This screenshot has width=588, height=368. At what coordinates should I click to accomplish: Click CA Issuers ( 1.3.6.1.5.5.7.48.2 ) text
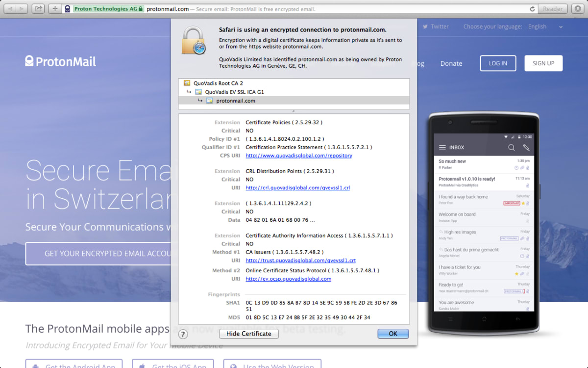(x=284, y=252)
